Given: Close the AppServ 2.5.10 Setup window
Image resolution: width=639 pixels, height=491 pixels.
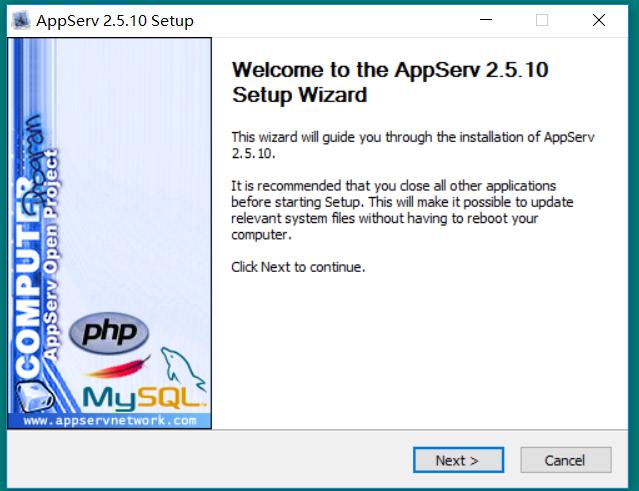Looking at the screenshot, I should click(x=599, y=20).
